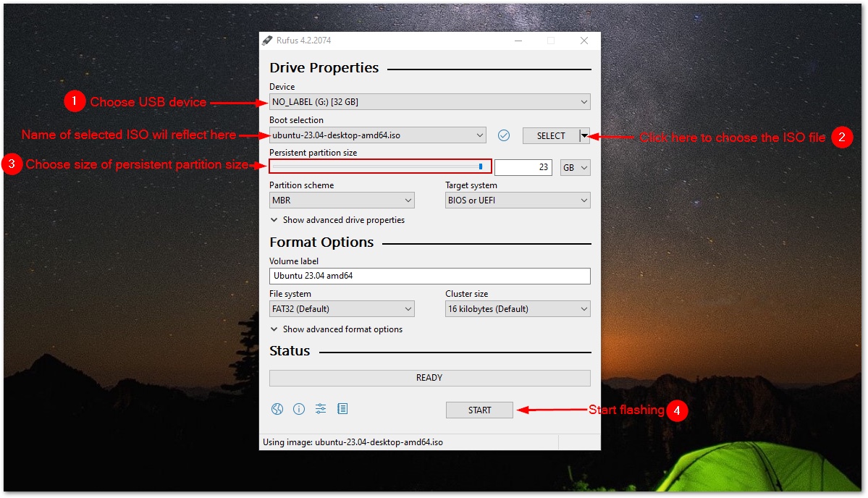
Task: Open the File system FAT32 dropdown
Action: (x=342, y=309)
